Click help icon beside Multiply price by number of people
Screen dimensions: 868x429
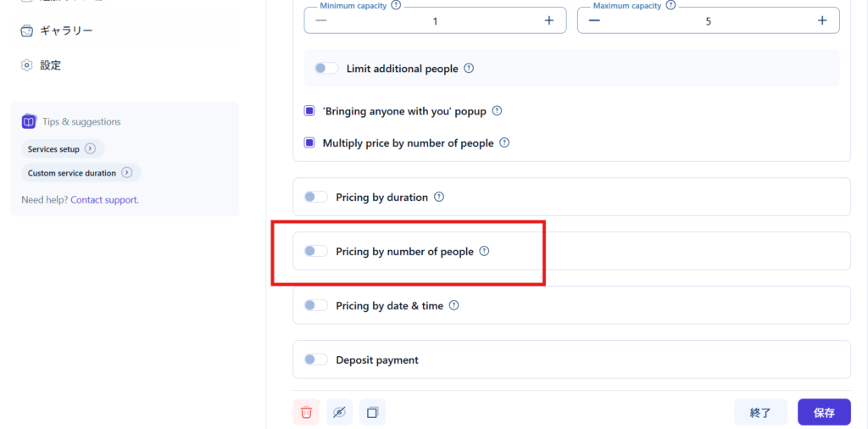pyautogui.click(x=504, y=143)
